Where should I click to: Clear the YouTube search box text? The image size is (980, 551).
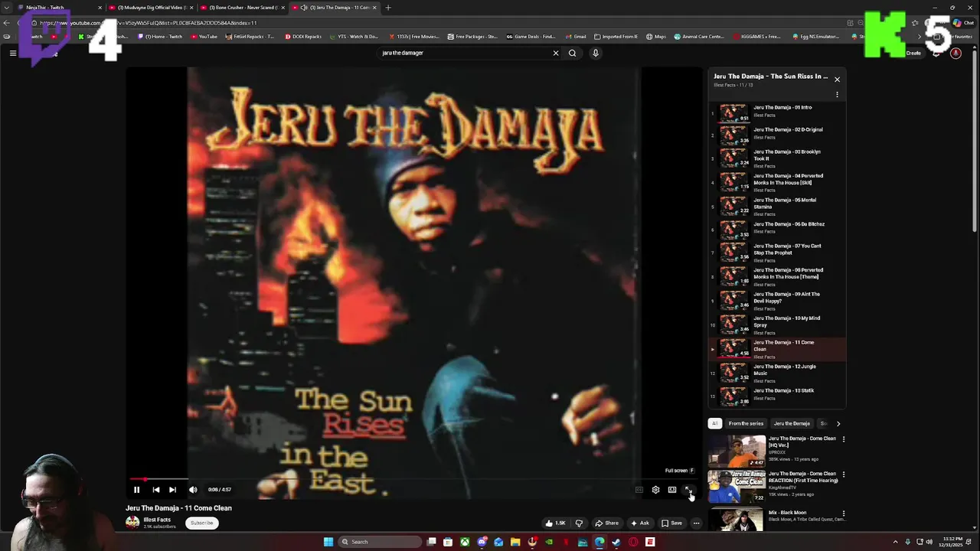pos(556,53)
